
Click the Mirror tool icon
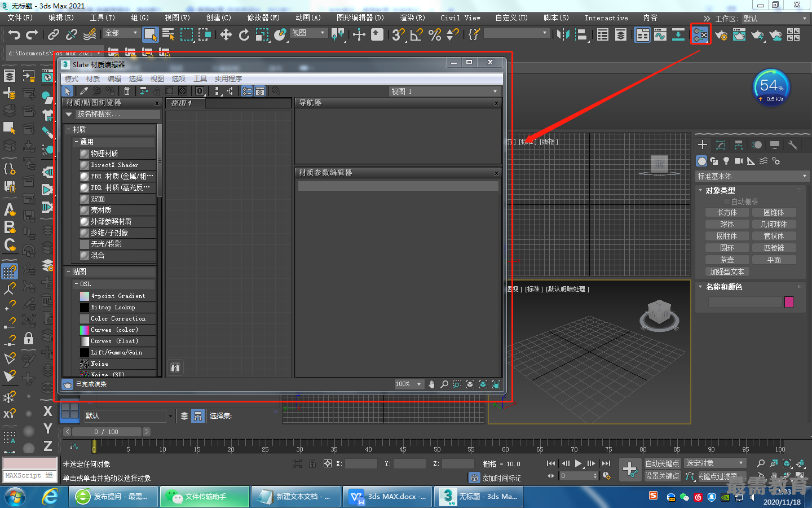(x=563, y=34)
